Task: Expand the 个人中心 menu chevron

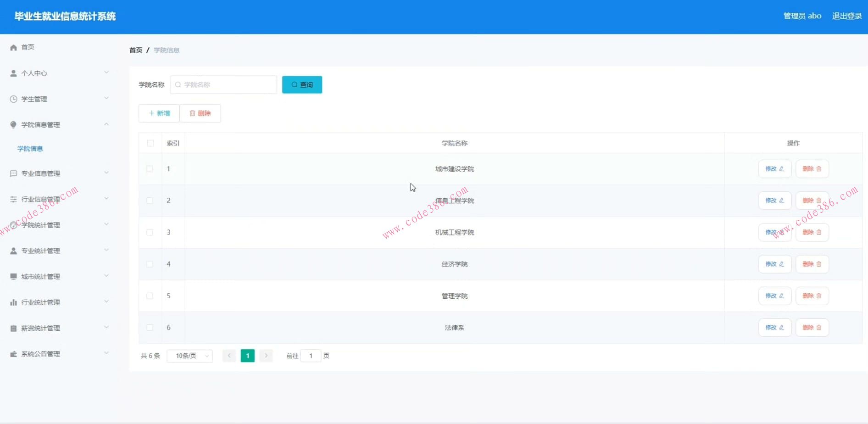Action: (106, 73)
